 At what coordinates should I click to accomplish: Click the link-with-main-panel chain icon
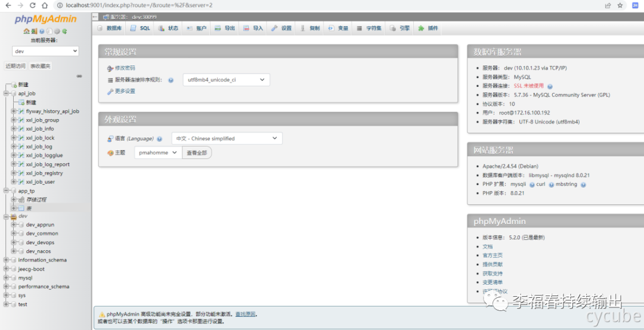(79, 76)
